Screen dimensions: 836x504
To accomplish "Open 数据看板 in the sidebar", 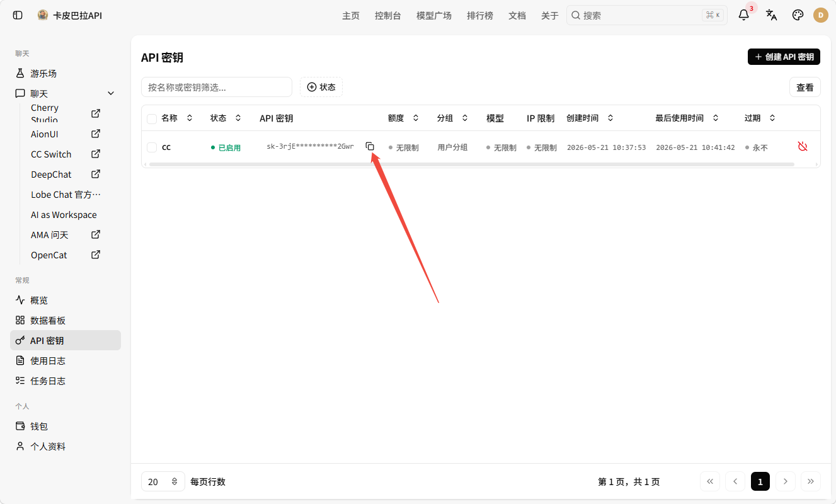I will (66, 320).
